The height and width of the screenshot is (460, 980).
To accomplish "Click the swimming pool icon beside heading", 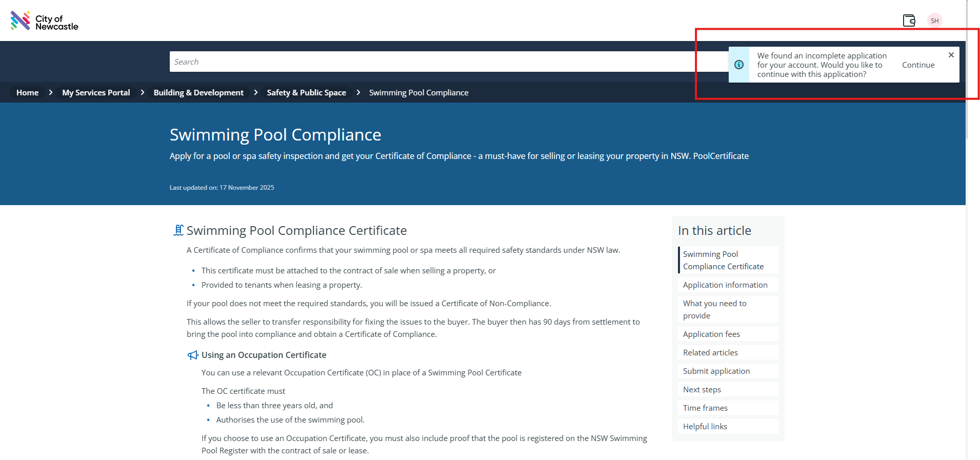I will [x=178, y=230].
